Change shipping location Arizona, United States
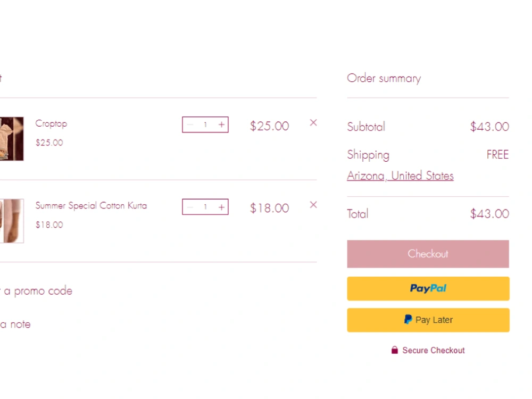 tap(400, 176)
